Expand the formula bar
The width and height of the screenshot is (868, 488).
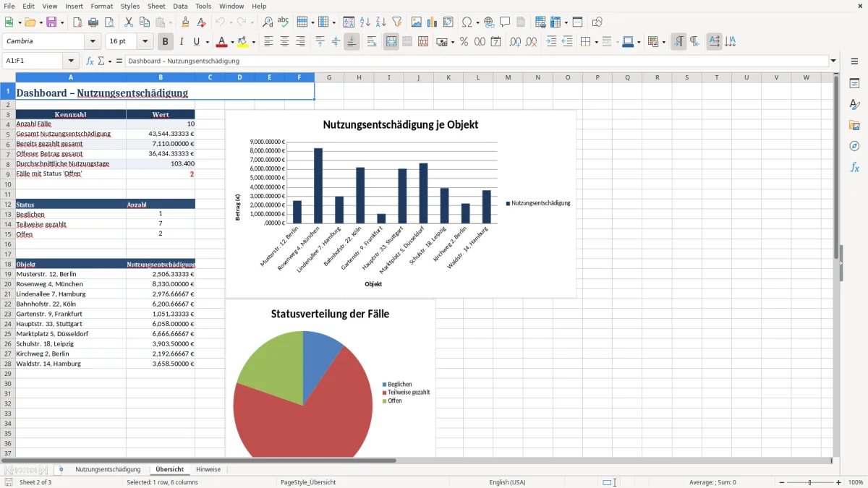[x=833, y=61]
